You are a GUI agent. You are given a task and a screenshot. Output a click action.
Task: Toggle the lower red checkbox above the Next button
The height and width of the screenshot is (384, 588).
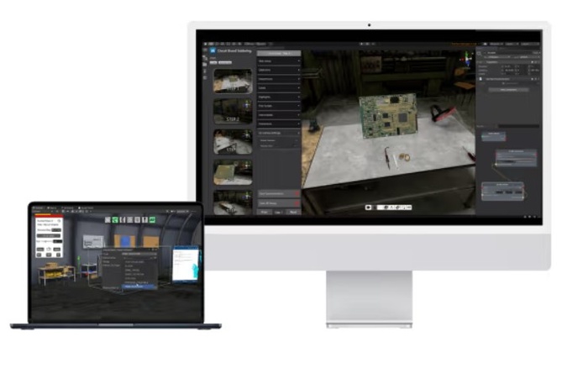(297, 203)
